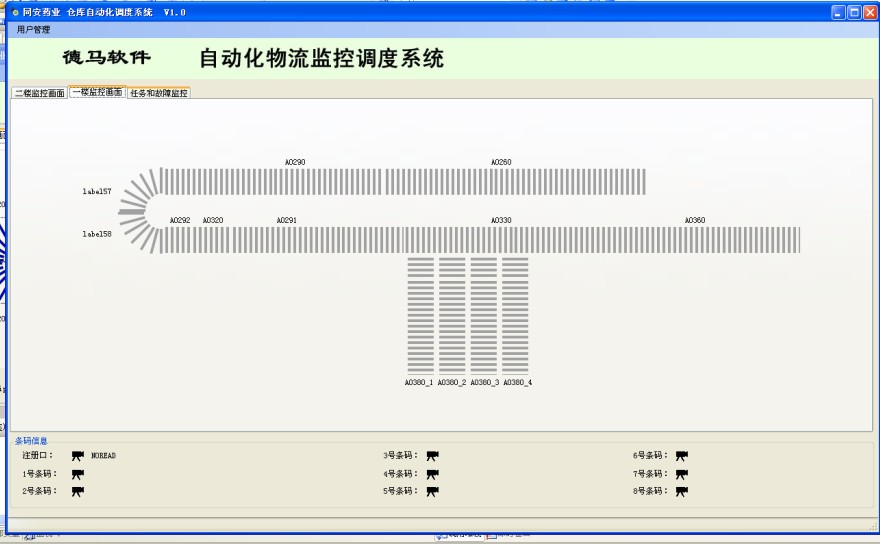Click conveyor storage lane A0380_1

coord(421,315)
